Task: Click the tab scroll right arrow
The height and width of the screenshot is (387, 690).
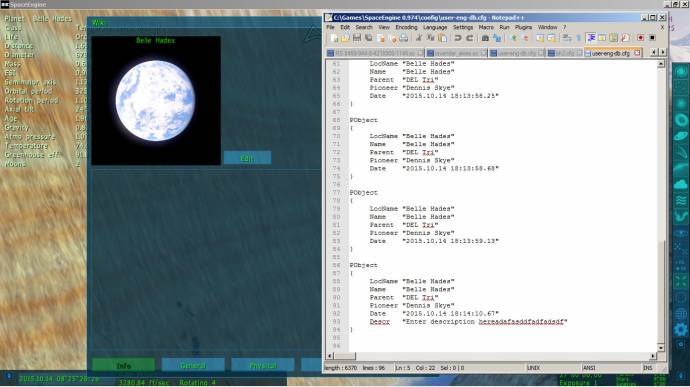Action: click(x=662, y=52)
